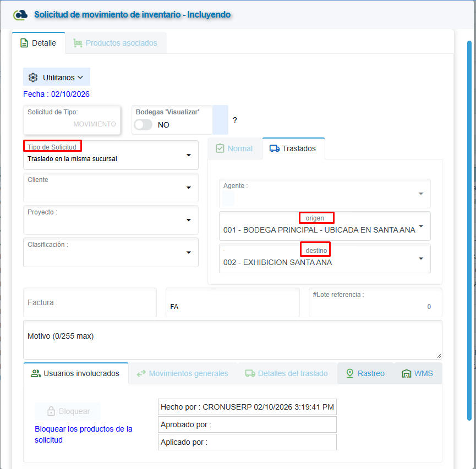This screenshot has width=476, height=469.
Task: Click the #Lote referencia field
Action: tap(375, 302)
